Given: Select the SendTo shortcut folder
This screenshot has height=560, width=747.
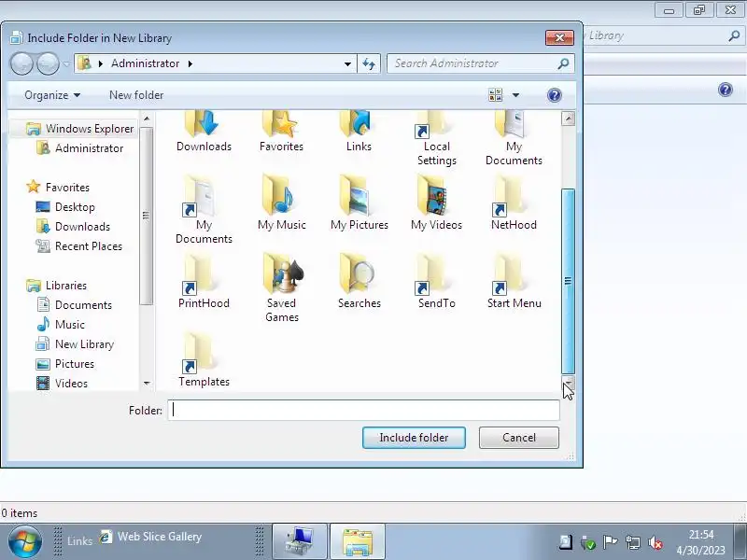Looking at the screenshot, I should (x=436, y=281).
